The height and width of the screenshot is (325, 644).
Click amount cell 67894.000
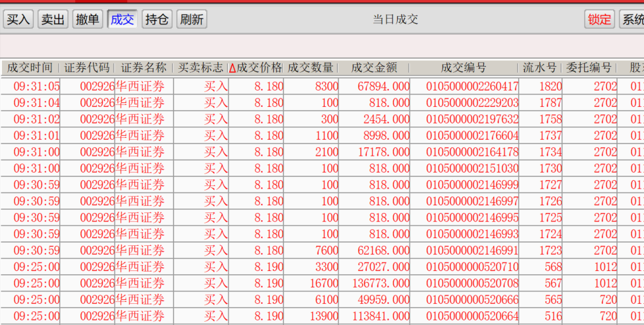(x=384, y=86)
